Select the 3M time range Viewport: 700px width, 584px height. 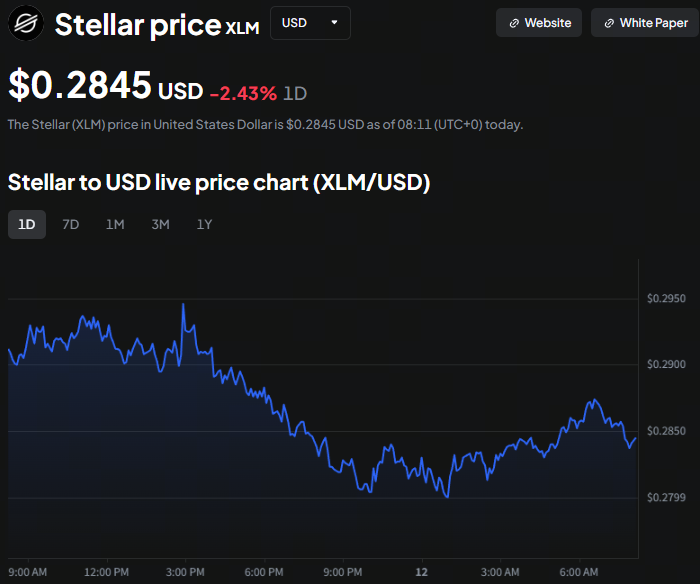tap(160, 224)
